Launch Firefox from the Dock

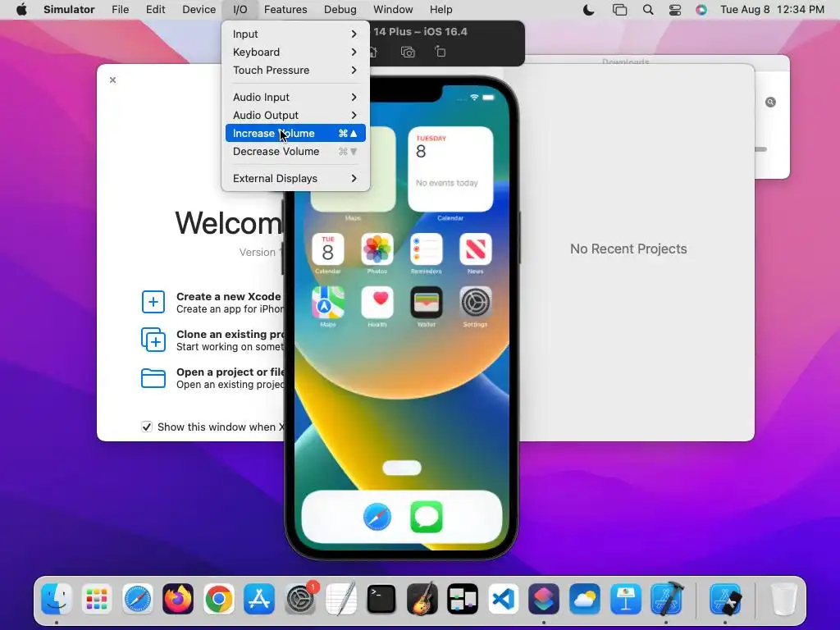coord(178,598)
